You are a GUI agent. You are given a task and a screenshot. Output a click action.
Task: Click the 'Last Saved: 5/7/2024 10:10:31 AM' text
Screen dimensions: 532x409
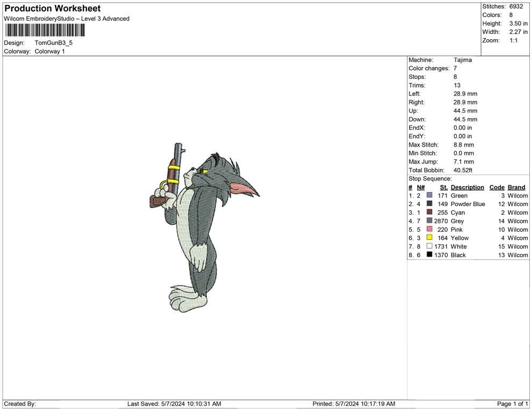point(175,404)
